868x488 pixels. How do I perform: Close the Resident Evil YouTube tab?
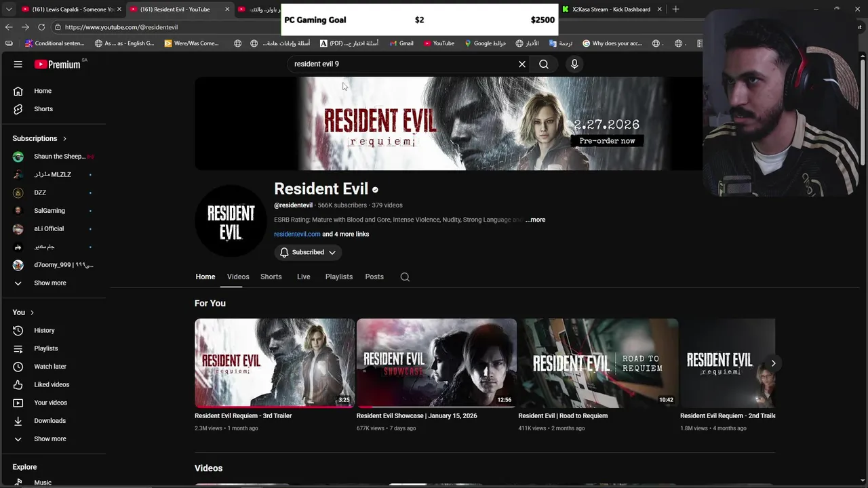[x=227, y=9]
